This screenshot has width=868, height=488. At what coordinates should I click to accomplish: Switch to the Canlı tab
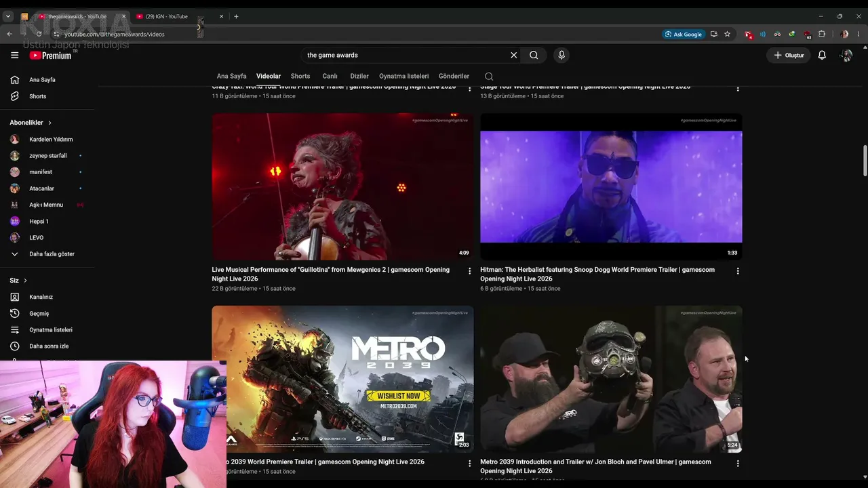pyautogui.click(x=330, y=76)
